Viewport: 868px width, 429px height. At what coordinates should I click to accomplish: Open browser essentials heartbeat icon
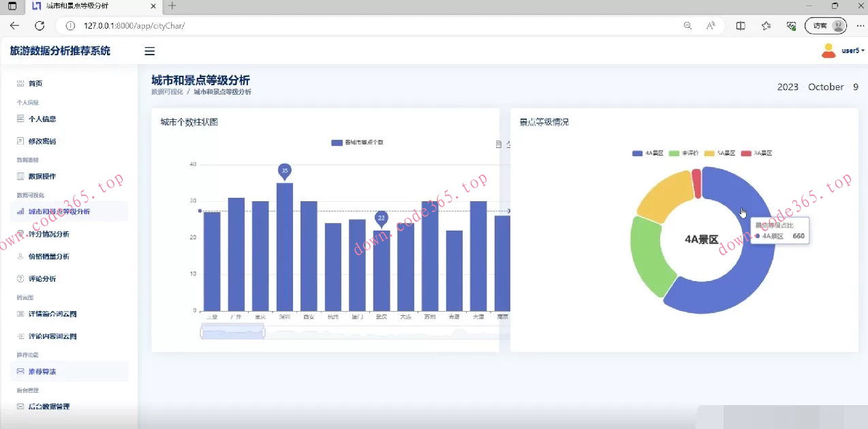(x=791, y=26)
